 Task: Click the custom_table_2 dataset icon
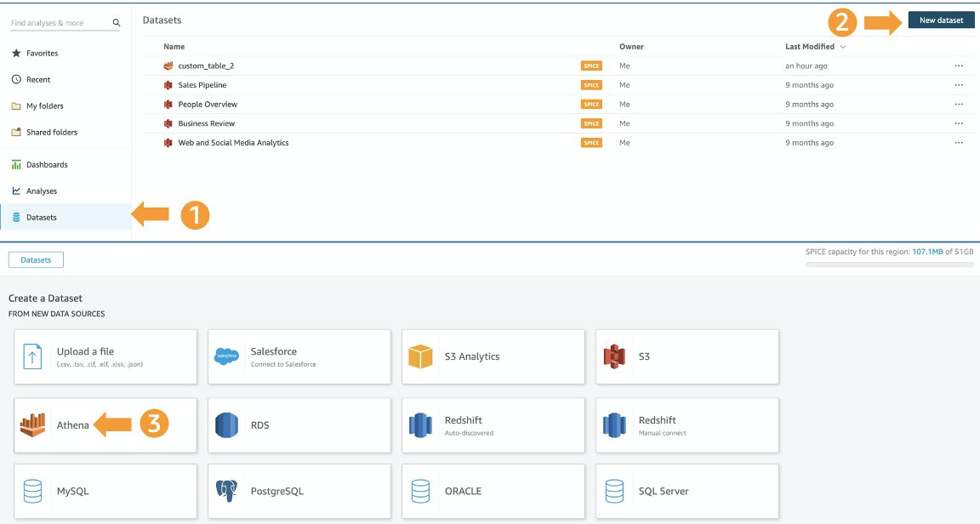168,65
